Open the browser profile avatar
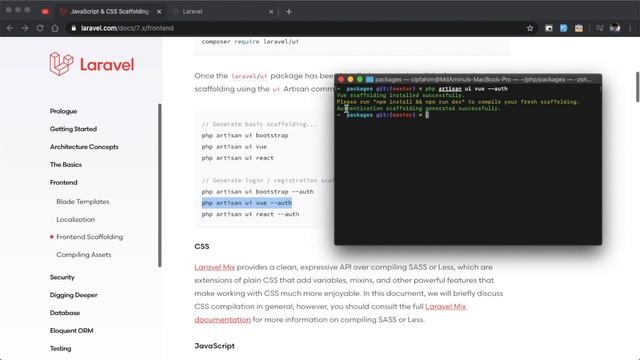Image resolution: width=640 pixels, height=360 pixels. click(x=615, y=28)
